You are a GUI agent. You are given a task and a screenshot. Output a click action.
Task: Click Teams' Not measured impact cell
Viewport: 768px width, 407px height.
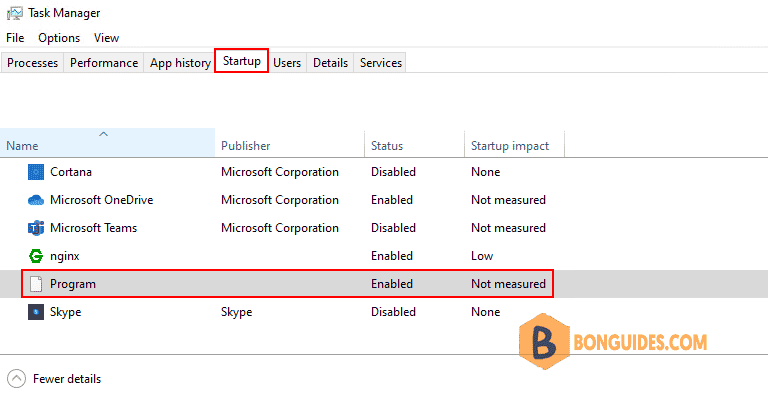pyautogui.click(x=508, y=228)
